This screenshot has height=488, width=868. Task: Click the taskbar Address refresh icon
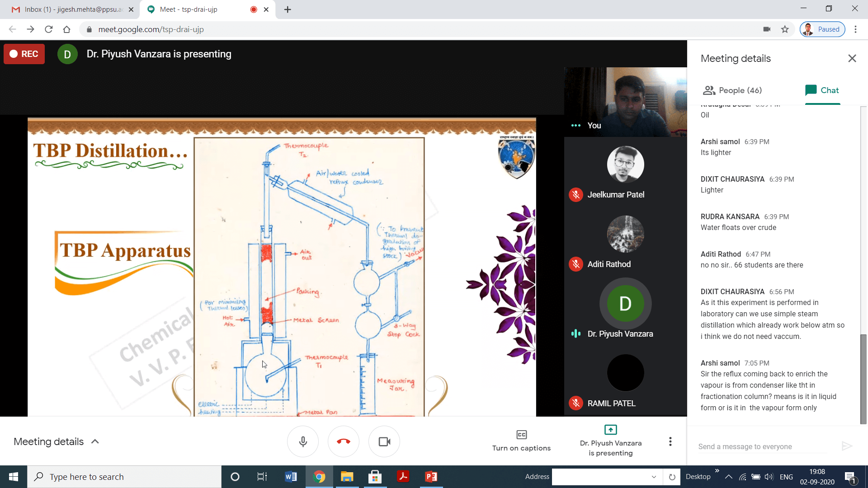coord(672,477)
